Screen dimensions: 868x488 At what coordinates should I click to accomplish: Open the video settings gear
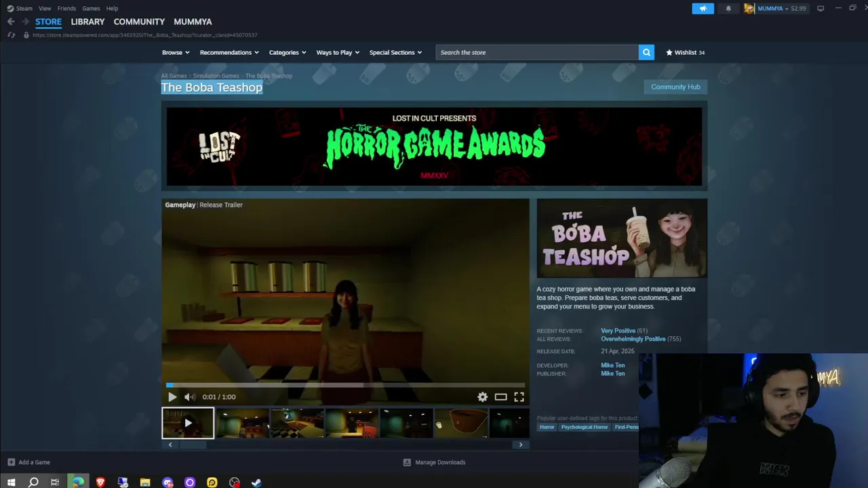pyautogui.click(x=482, y=397)
